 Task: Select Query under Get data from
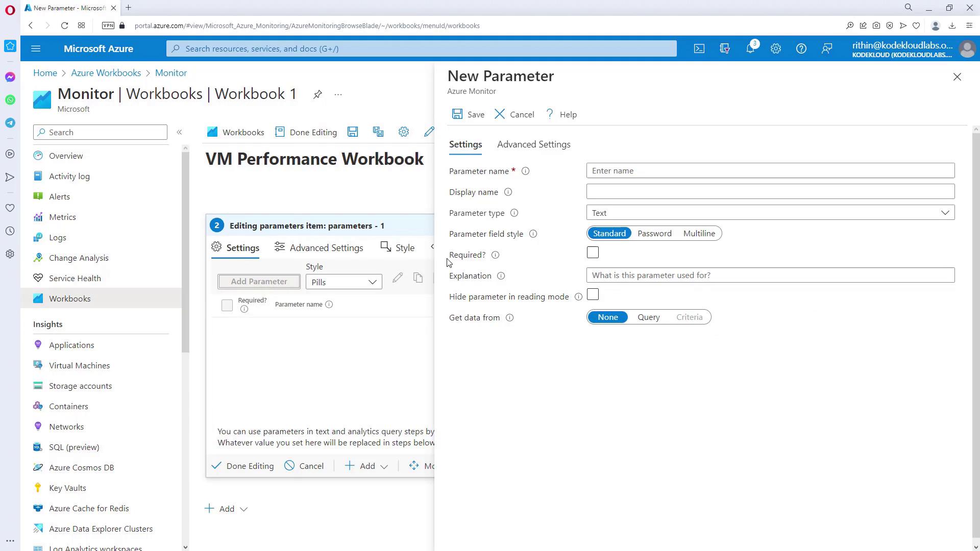pyautogui.click(x=648, y=317)
